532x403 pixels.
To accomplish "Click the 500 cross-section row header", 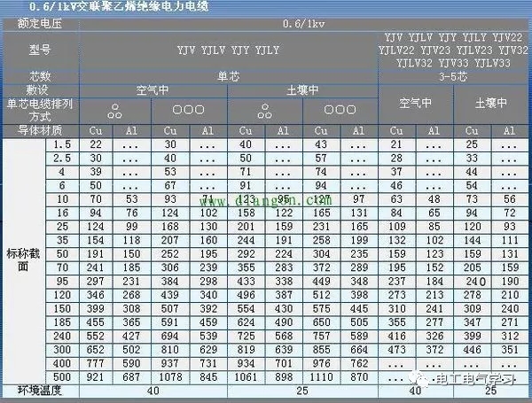I will [x=62, y=378].
